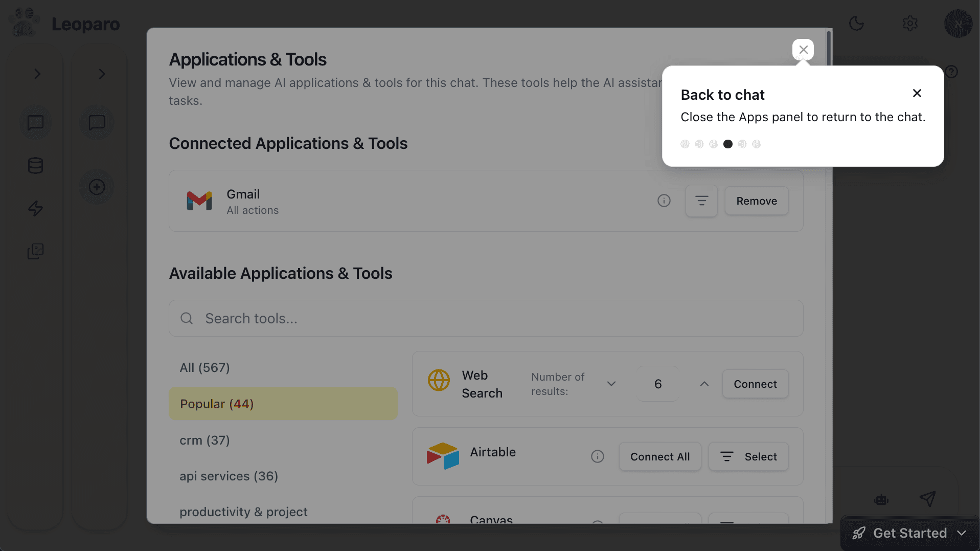
Task: Remove the Gmail connected application
Action: coord(756,201)
